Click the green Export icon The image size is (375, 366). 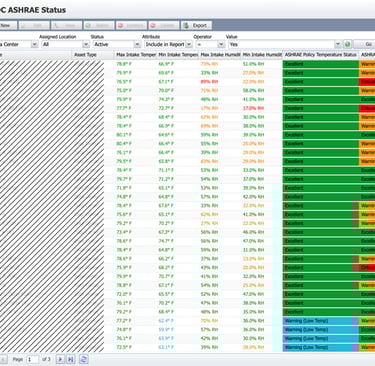(186, 25)
